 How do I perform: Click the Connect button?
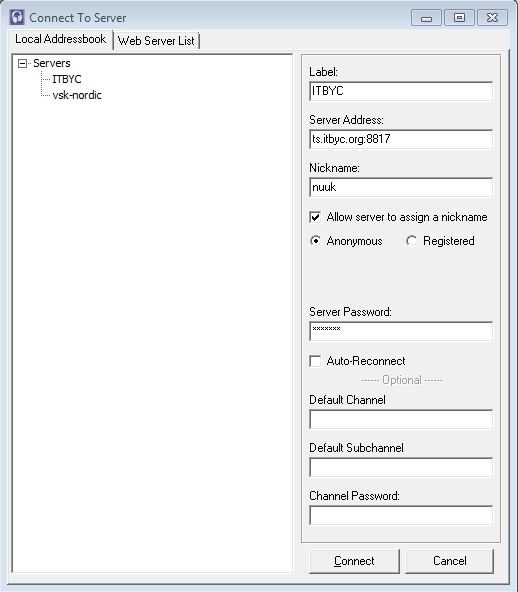click(354, 561)
